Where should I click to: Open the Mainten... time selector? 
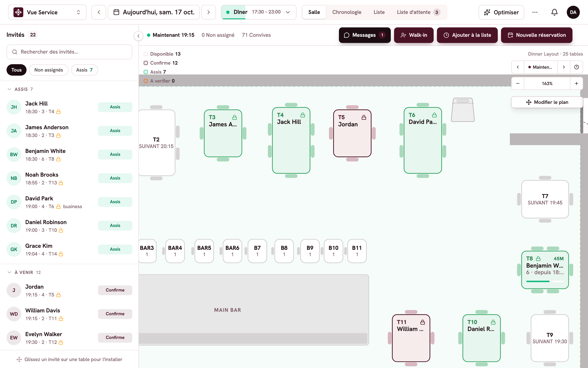coord(541,67)
